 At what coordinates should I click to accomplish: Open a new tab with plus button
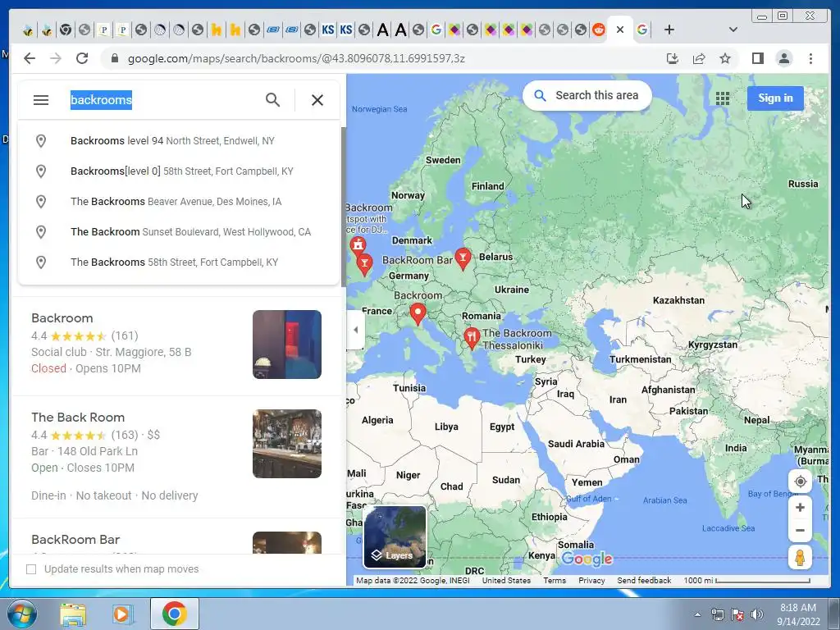[669, 30]
